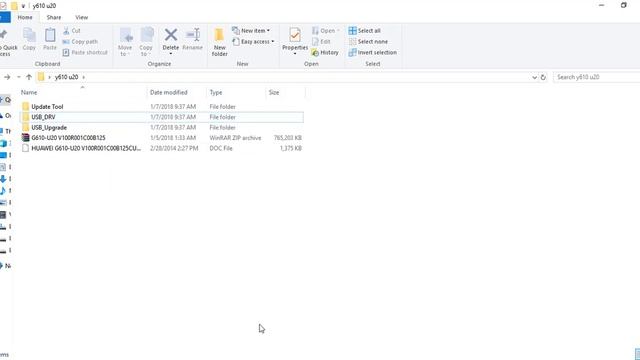Click the Edit ribbon button
The height and width of the screenshot is (360, 640).
coord(321,42)
